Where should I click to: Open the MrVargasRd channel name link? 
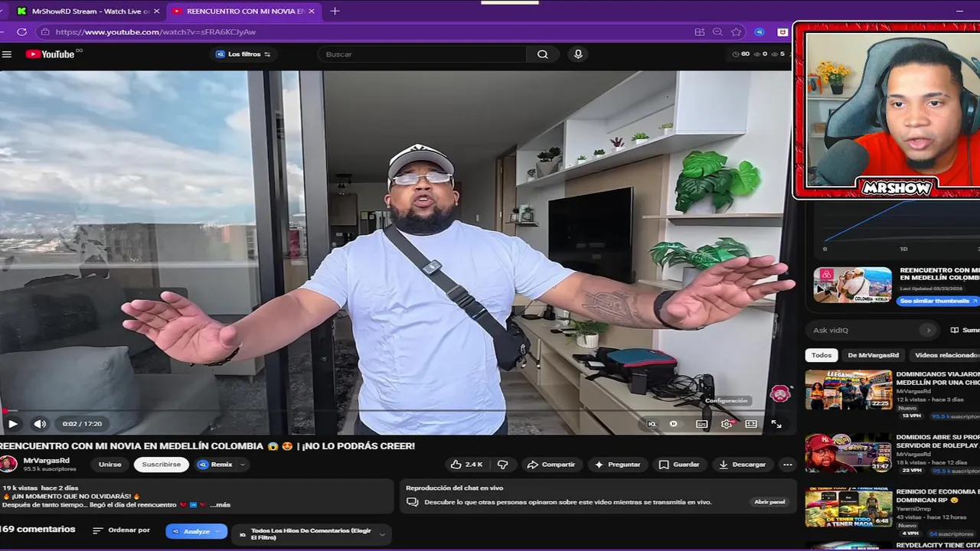pyautogui.click(x=47, y=461)
